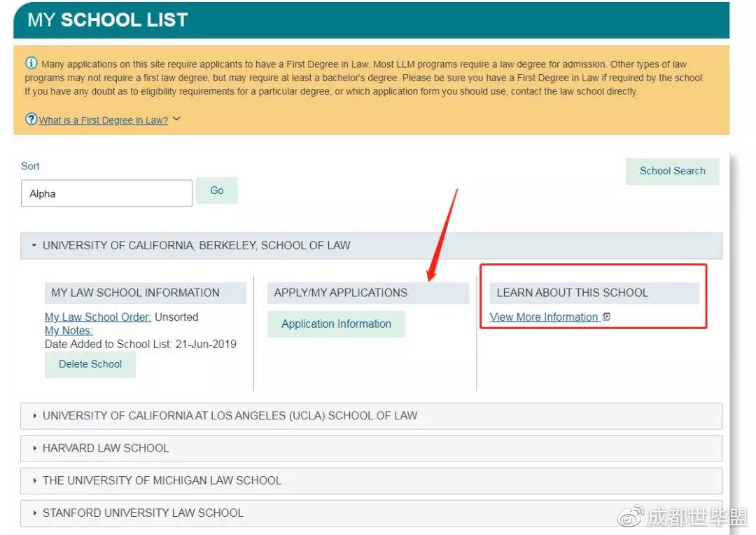756x535 pixels.
Task: Open the My Notes link
Action: tap(69, 331)
